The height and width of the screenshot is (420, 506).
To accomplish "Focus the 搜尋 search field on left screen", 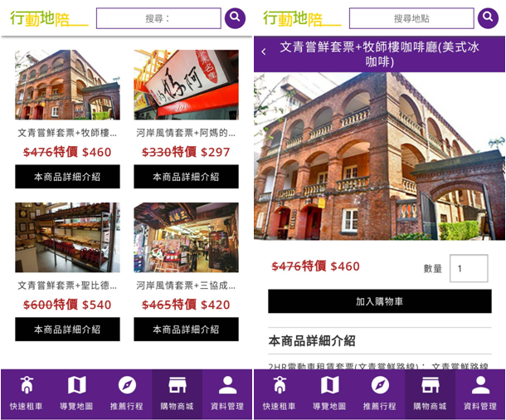I will 158,18.
